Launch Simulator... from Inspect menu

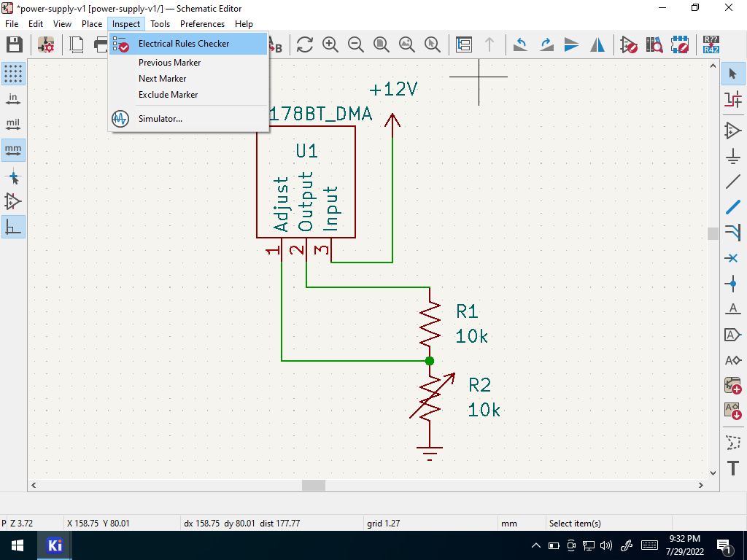188,119
